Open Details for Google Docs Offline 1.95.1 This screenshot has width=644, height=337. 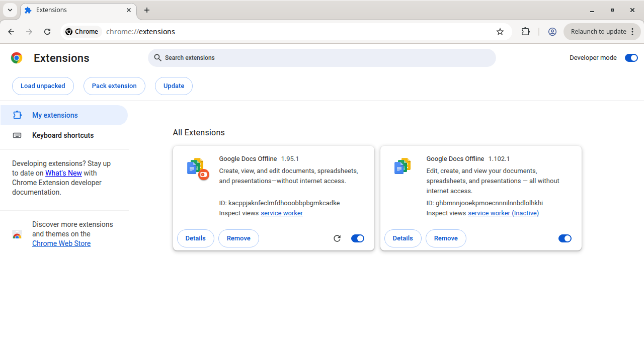click(x=196, y=238)
